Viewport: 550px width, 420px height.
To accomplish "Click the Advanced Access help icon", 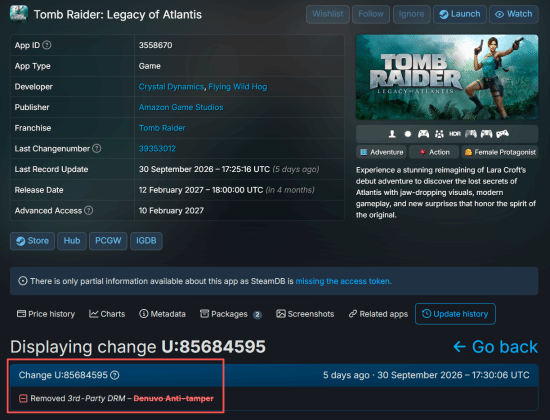I will [x=89, y=210].
